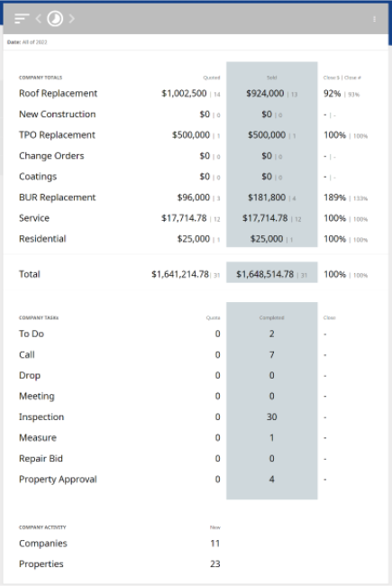Select the New Construction row
Screen dimensions: 392x586
click(194, 114)
